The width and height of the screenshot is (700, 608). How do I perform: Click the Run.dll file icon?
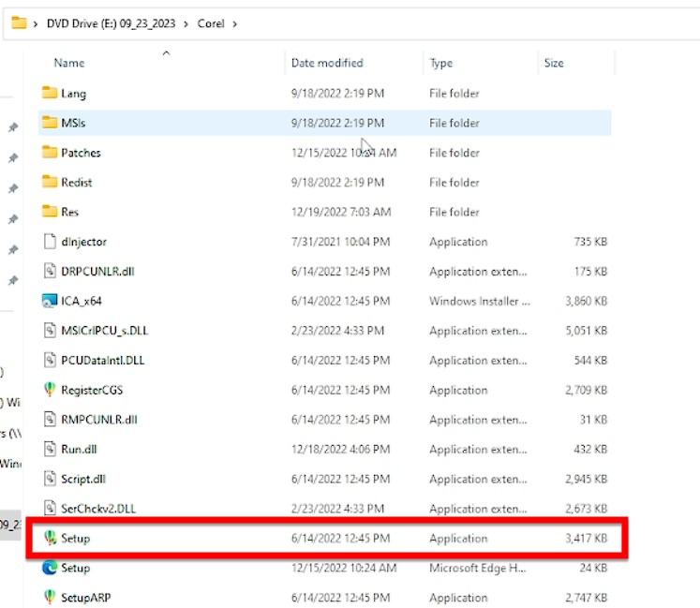click(x=50, y=449)
